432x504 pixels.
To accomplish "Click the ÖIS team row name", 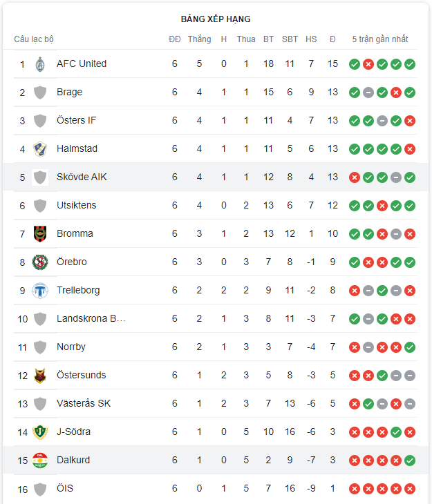I will coord(65,489).
